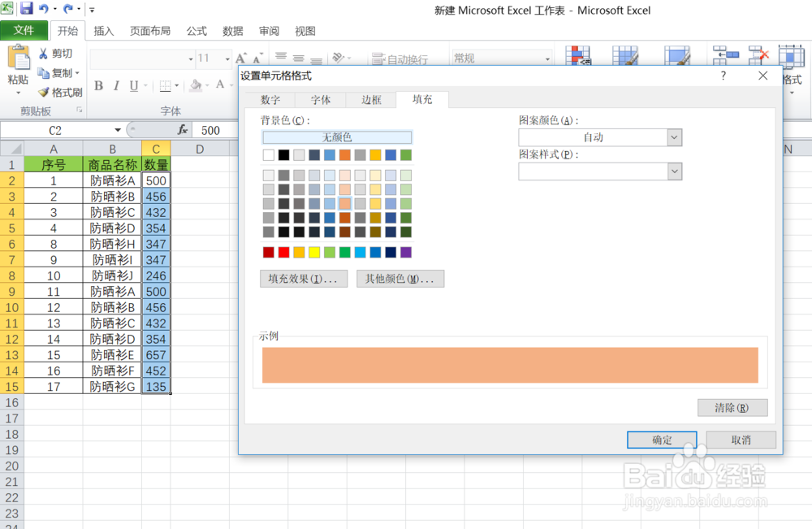
Task: Open the 数字 tab in format dialog
Action: pyautogui.click(x=270, y=99)
